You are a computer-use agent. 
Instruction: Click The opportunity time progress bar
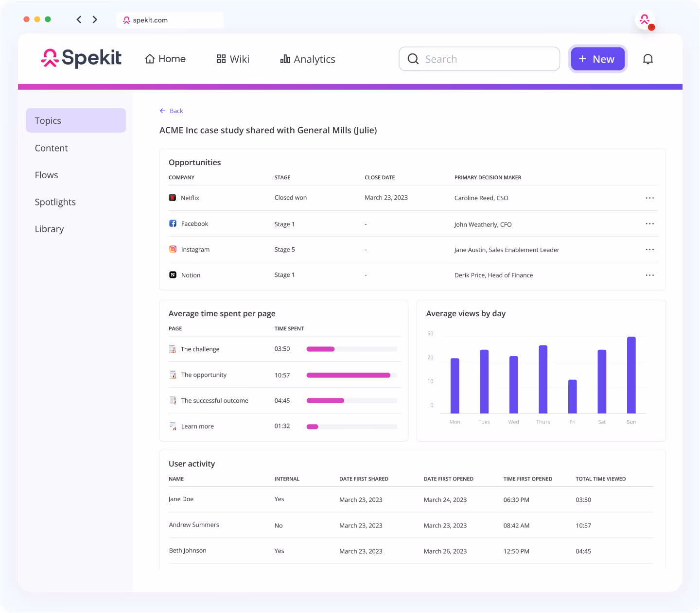point(352,375)
